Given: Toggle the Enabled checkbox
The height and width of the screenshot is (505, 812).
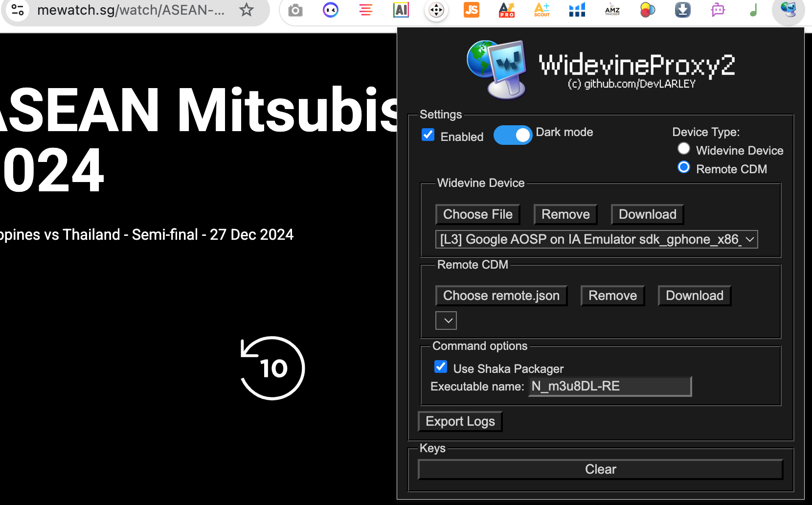Looking at the screenshot, I should [x=428, y=135].
